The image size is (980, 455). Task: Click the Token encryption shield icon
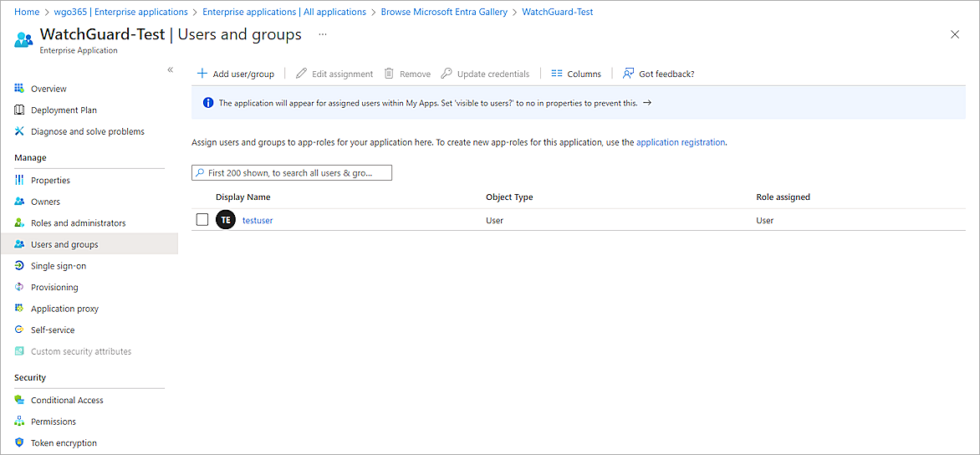(18, 442)
